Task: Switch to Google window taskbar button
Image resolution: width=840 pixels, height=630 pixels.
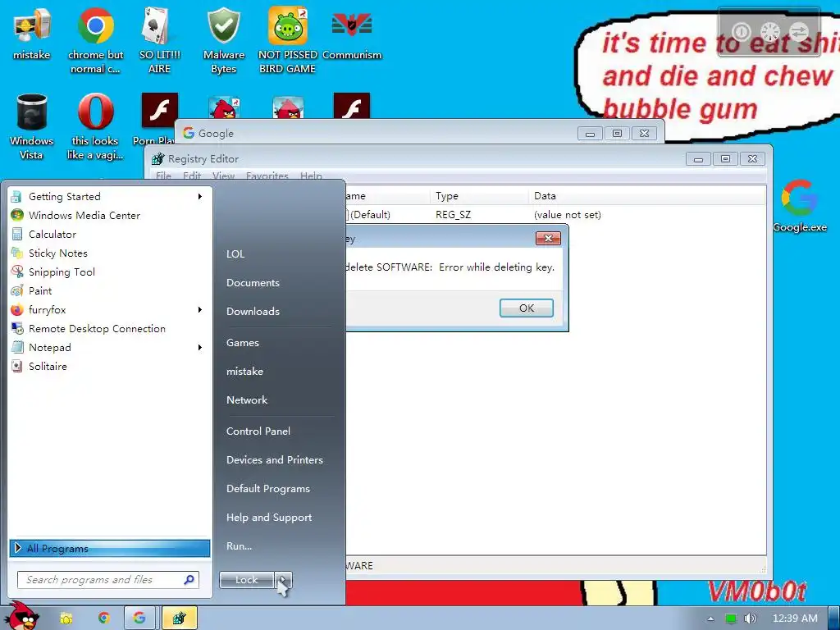Action: click(x=139, y=619)
